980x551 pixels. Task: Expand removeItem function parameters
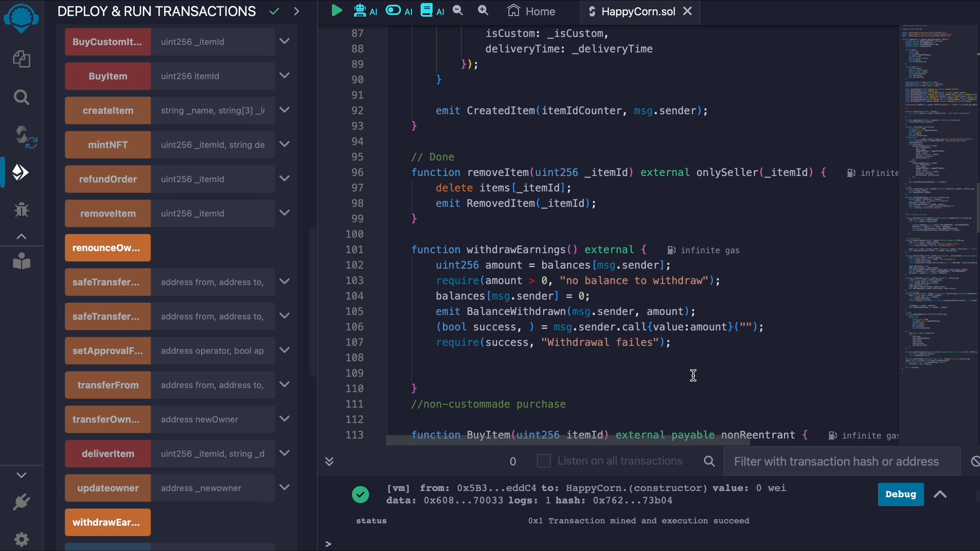click(x=285, y=213)
